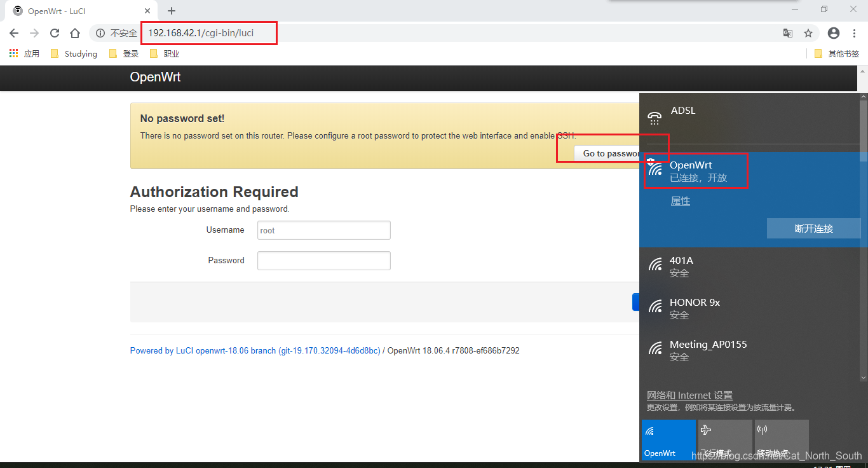This screenshot has width=868, height=468.
Task: Click the browser forward arrow
Action: 34,33
